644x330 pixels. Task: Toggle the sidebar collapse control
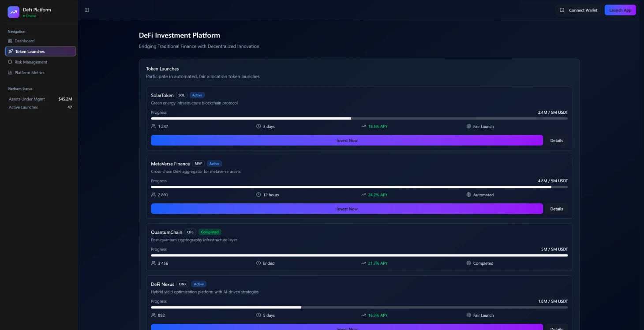click(86, 10)
